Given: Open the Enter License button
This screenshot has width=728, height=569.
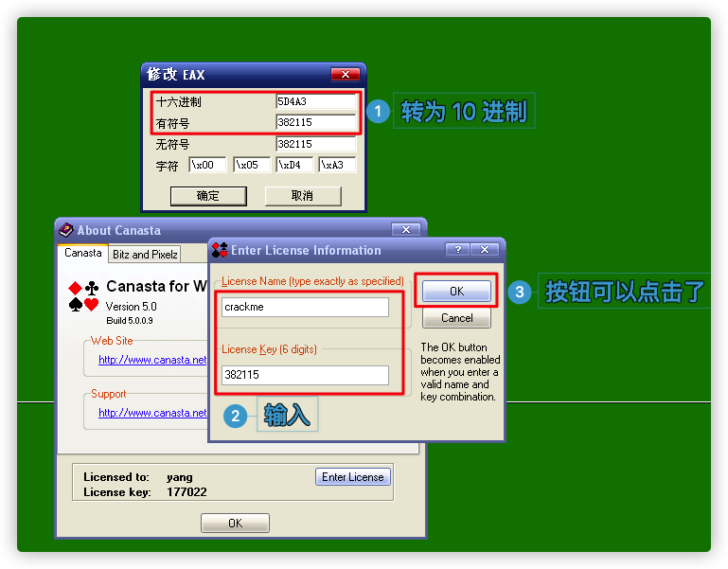Looking at the screenshot, I should click(x=352, y=477).
